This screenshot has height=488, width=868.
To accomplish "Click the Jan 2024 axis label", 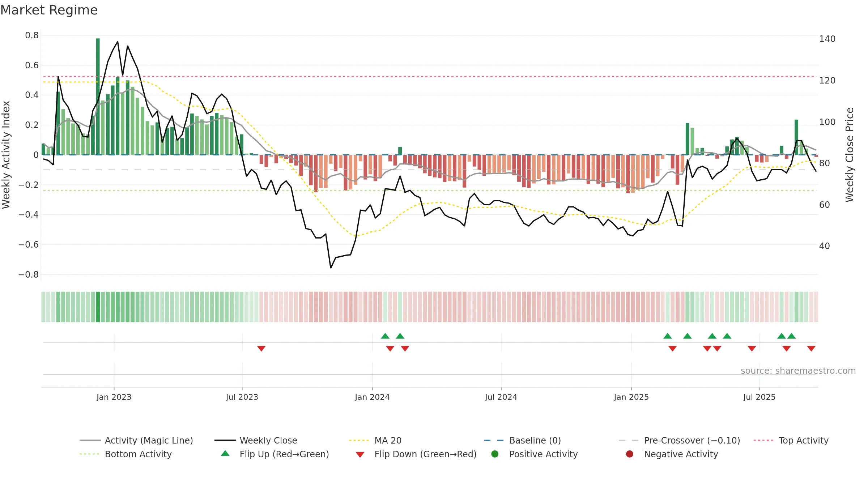I will pos(372,397).
